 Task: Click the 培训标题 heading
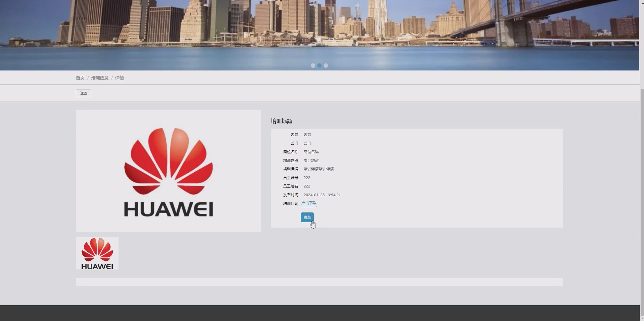[x=282, y=121]
